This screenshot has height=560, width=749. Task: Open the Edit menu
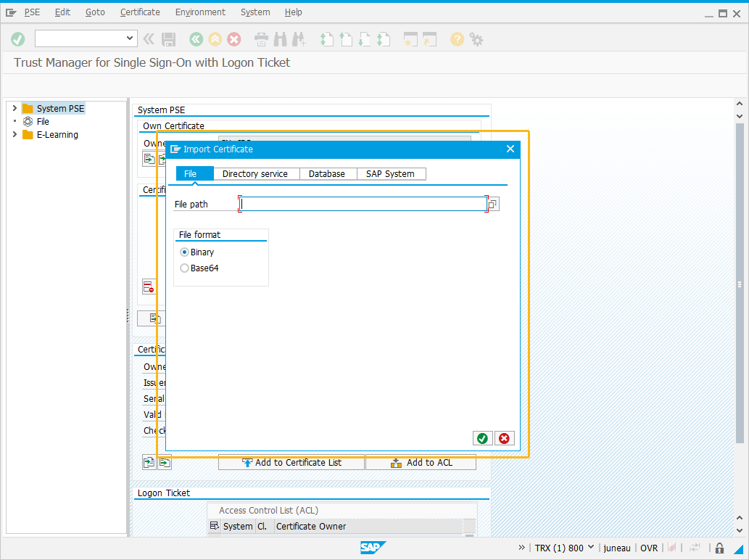[x=62, y=12]
